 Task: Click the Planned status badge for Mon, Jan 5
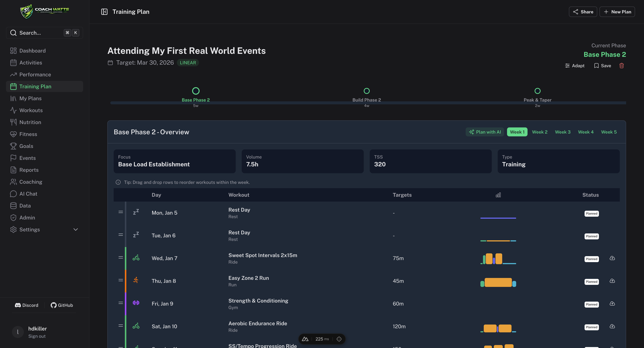click(591, 214)
